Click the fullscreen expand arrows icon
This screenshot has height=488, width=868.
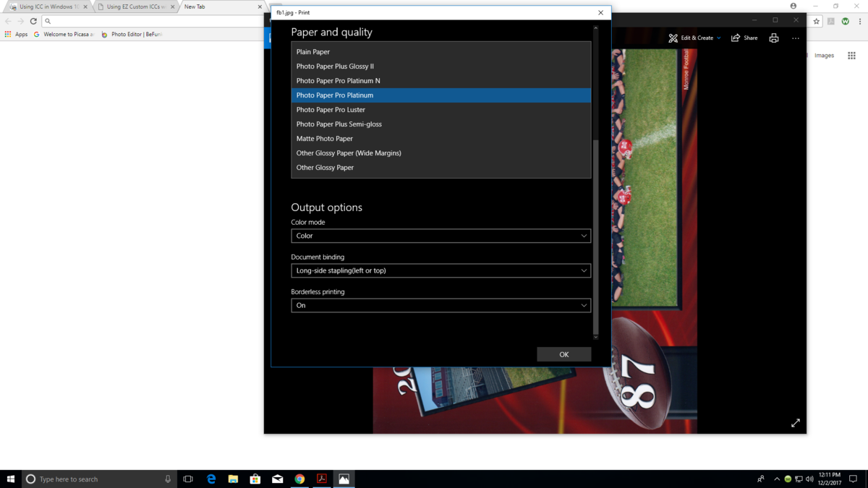pyautogui.click(x=795, y=423)
